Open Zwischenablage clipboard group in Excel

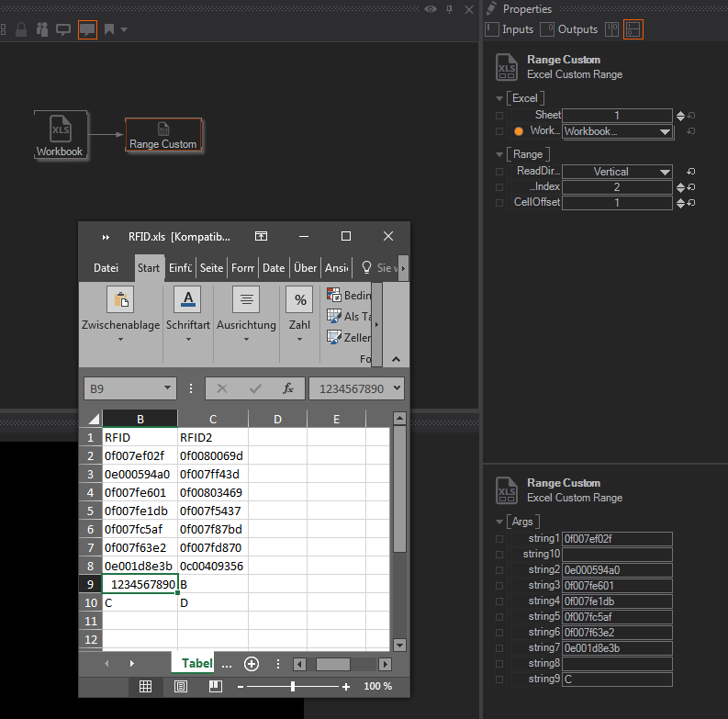pos(120,314)
